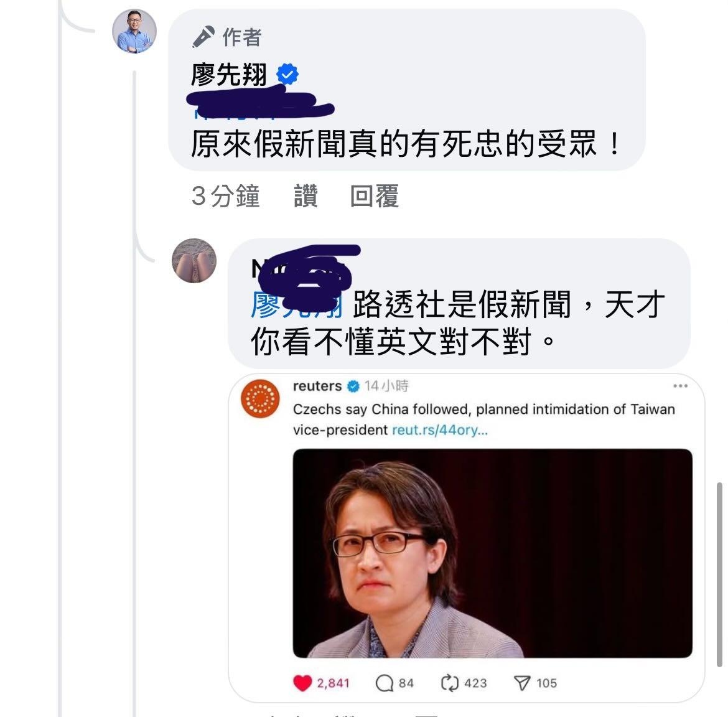Click 廖先翔's round profile avatar
The height and width of the screenshot is (717, 728).
click(134, 31)
